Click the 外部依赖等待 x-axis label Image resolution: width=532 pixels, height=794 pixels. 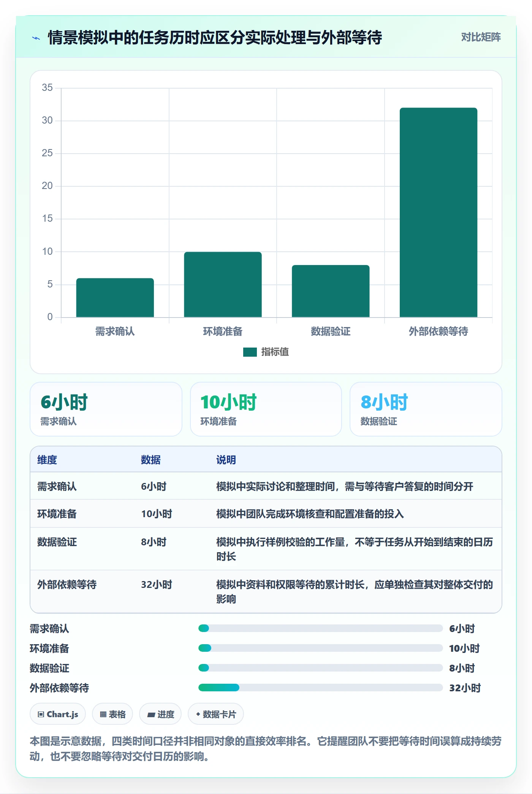tap(439, 332)
